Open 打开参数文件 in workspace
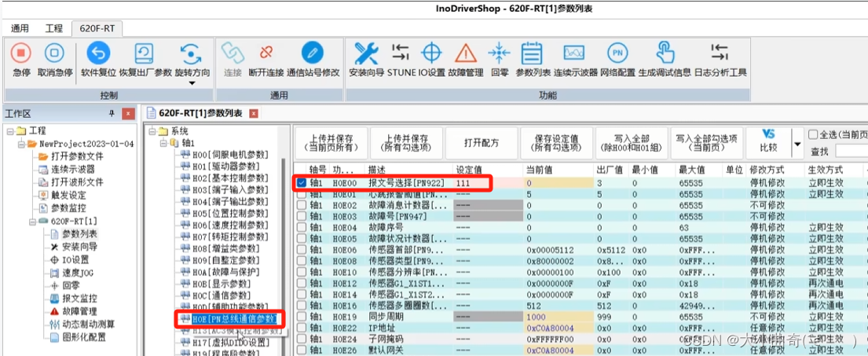The width and height of the screenshot is (868, 356). click(78, 156)
